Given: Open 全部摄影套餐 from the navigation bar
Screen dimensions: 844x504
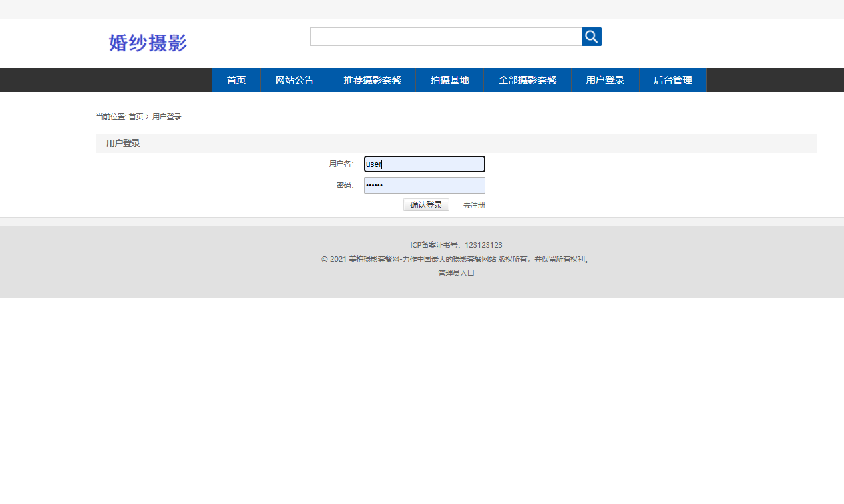Looking at the screenshot, I should 527,79.
